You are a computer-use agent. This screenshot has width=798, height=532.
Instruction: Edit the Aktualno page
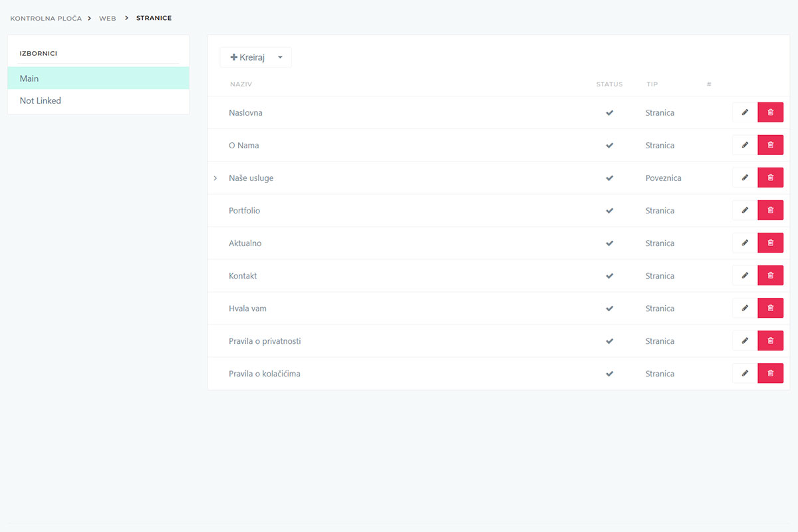click(745, 243)
